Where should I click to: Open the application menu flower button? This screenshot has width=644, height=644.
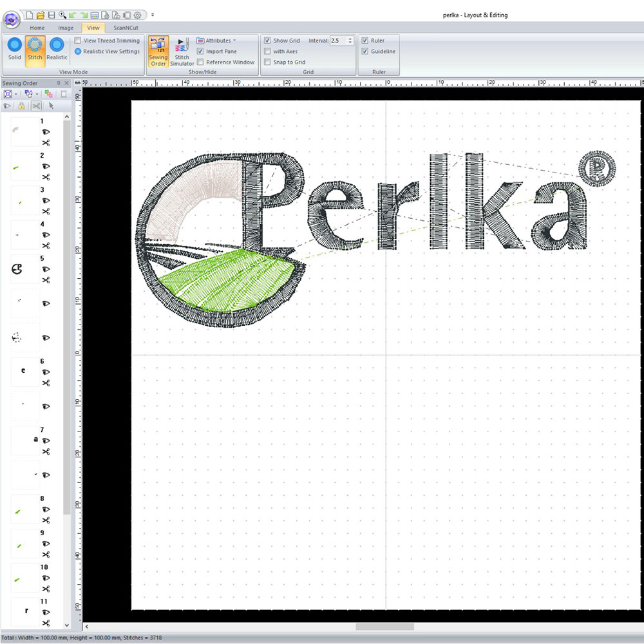click(x=12, y=19)
